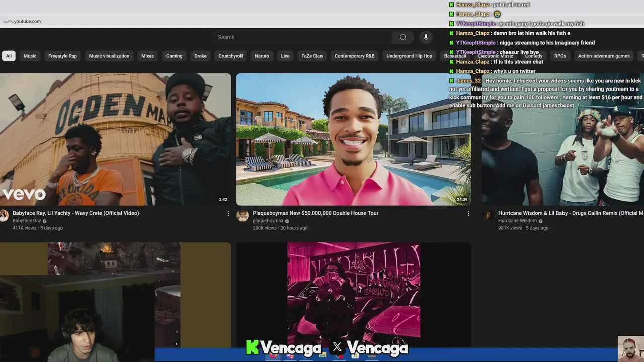Open the pink-tinted cars video thumbnail

354,294
